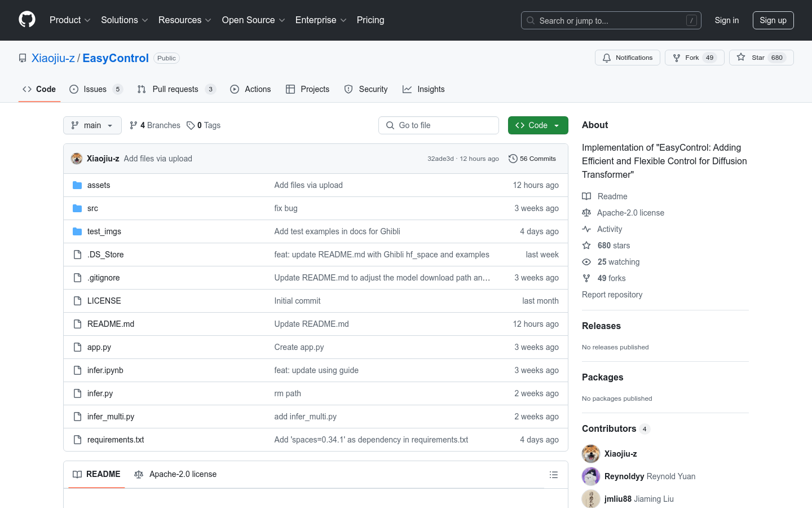Click the jmliu88 contributor avatar
The height and width of the screenshot is (508, 812).
591,499
